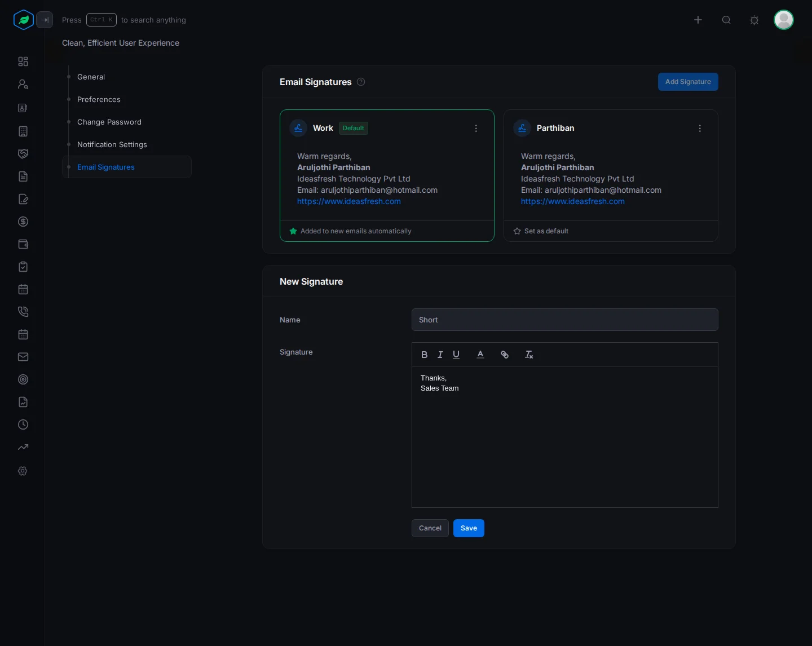Open Notification Settings

coord(112,144)
